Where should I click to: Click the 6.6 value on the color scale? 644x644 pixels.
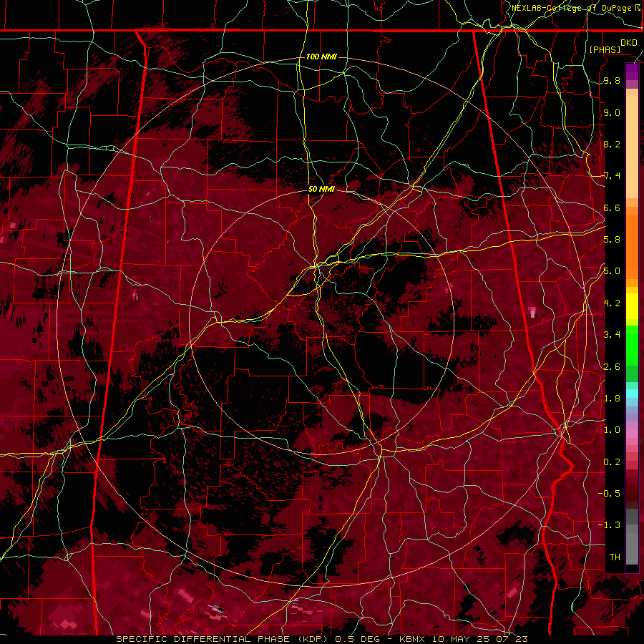tap(612, 208)
